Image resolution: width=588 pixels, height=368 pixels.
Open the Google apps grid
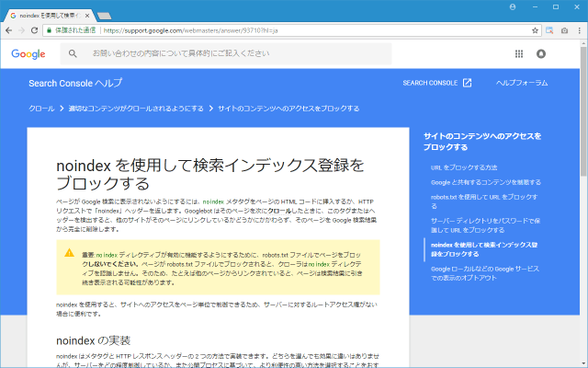click(518, 54)
